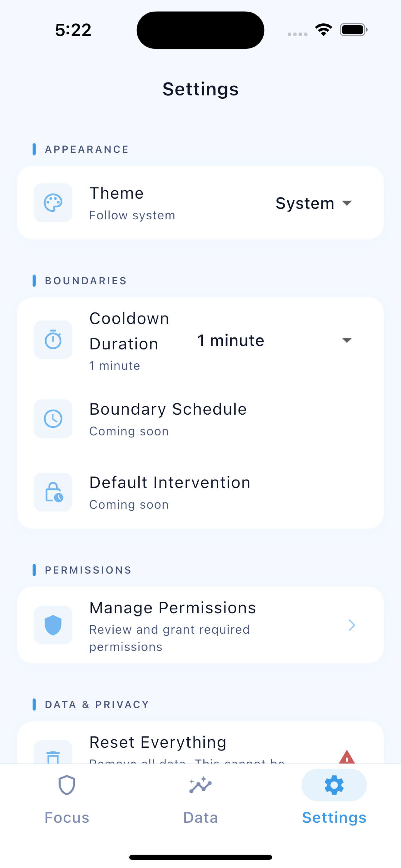The height and width of the screenshot is (868, 401).
Task: Tap the Manage Permissions shield icon
Action: [x=53, y=625]
